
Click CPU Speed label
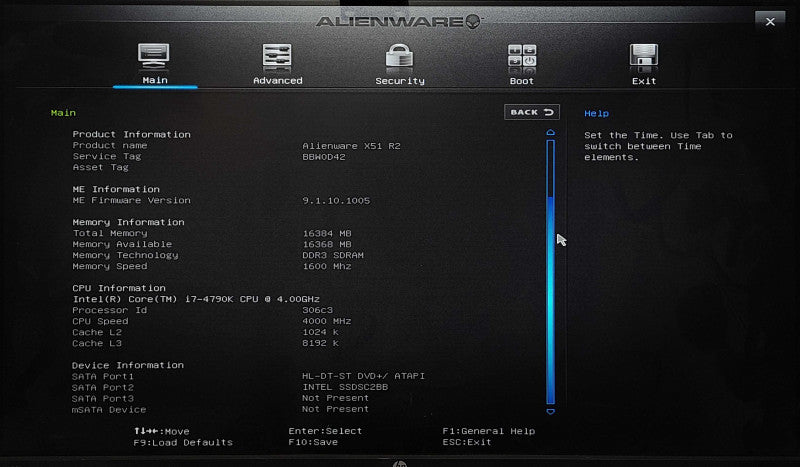click(100, 322)
